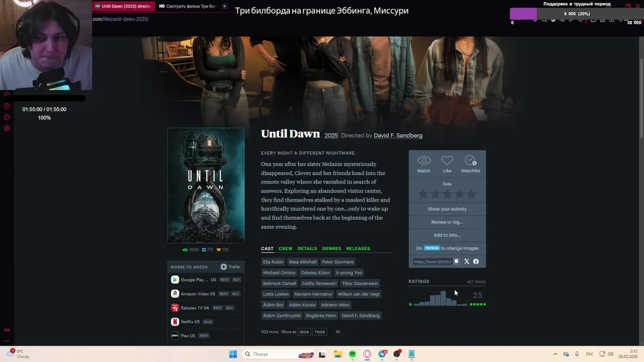Share the film on X
Viewport: 644px width, 362px height.
466,261
